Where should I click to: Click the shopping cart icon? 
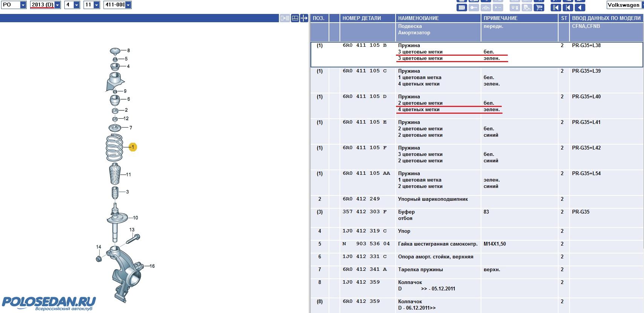click(x=539, y=8)
